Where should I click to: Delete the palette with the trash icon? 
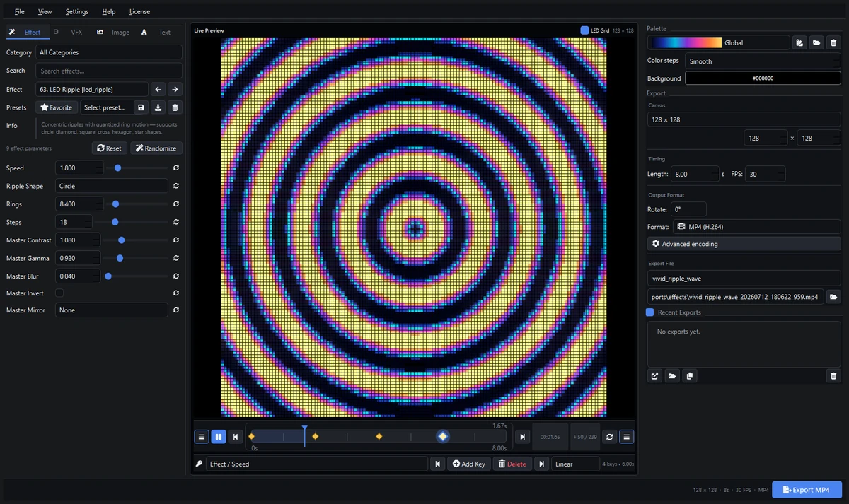[833, 42]
